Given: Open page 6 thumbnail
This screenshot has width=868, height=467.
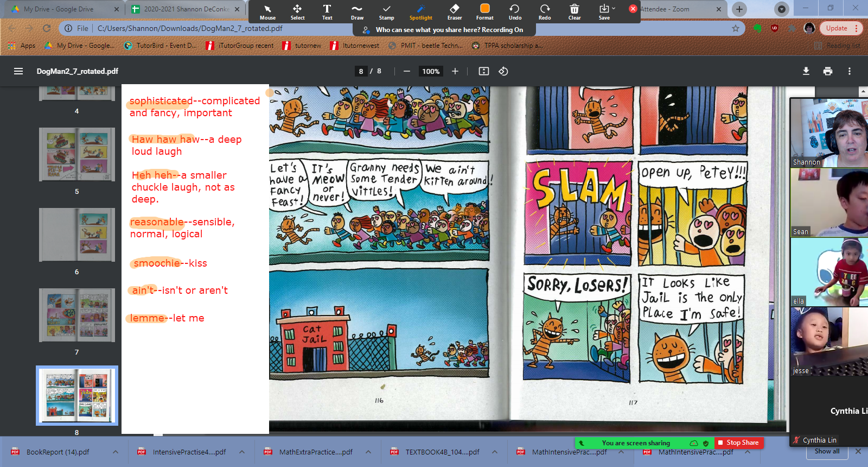Looking at the screenshot, I should pyautogui.click(x=77, y=235).
